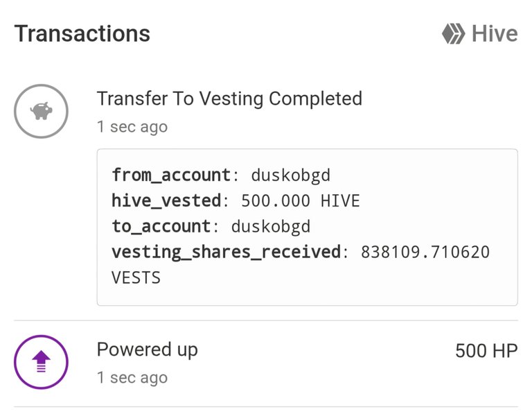Screen dimensions: 532x414
Task: Click the purple Powered up arrow icon
Action: [x=41, y=362]
